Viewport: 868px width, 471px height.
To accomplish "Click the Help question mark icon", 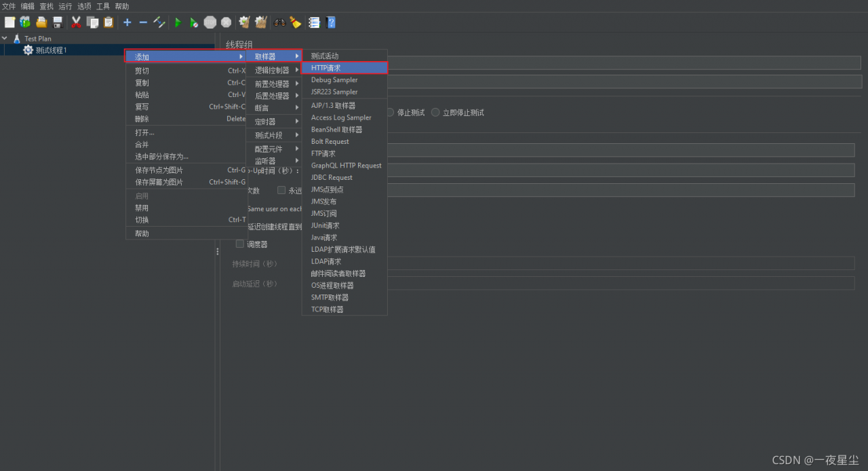I will tap(331, 22).
